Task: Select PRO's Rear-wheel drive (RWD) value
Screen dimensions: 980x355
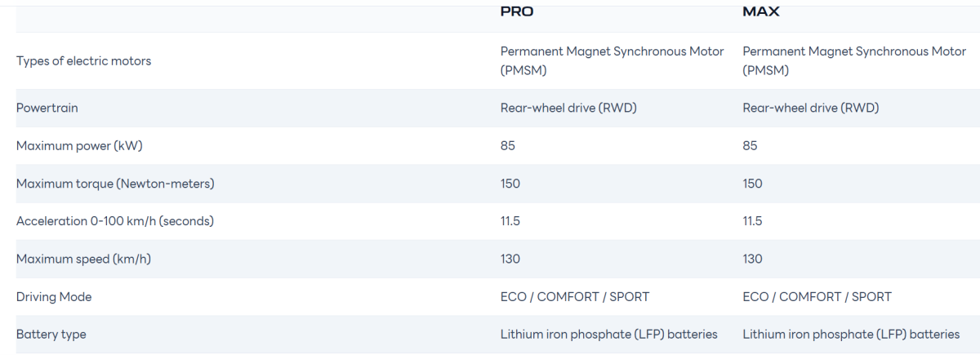Action: [x=568, y=108]
